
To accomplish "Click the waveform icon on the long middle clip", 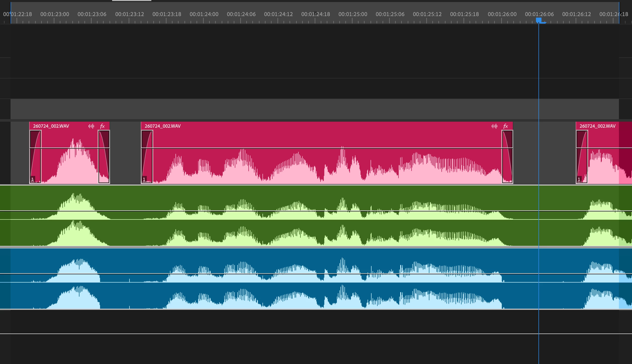I will point(494,126).
